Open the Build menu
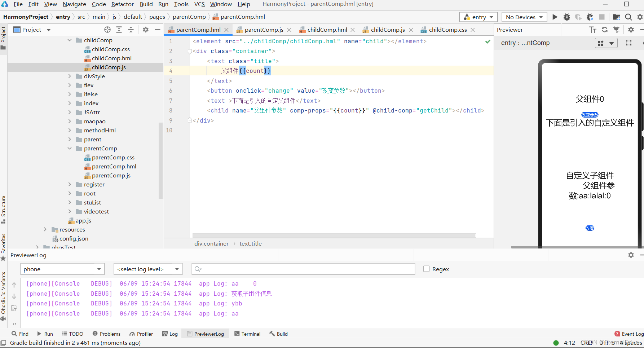 146,4
